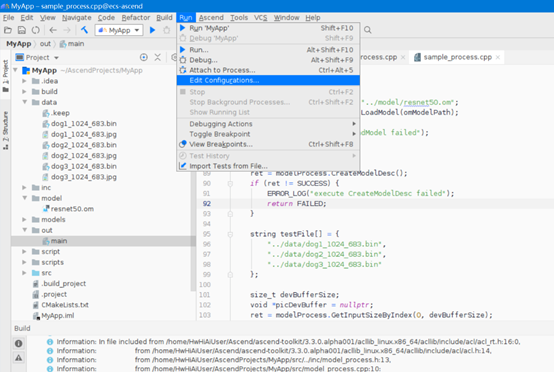The width and height of the screenshot is (554, 372).
Task: Click the Save All disk icon
Action: click(x=22, y=30)
